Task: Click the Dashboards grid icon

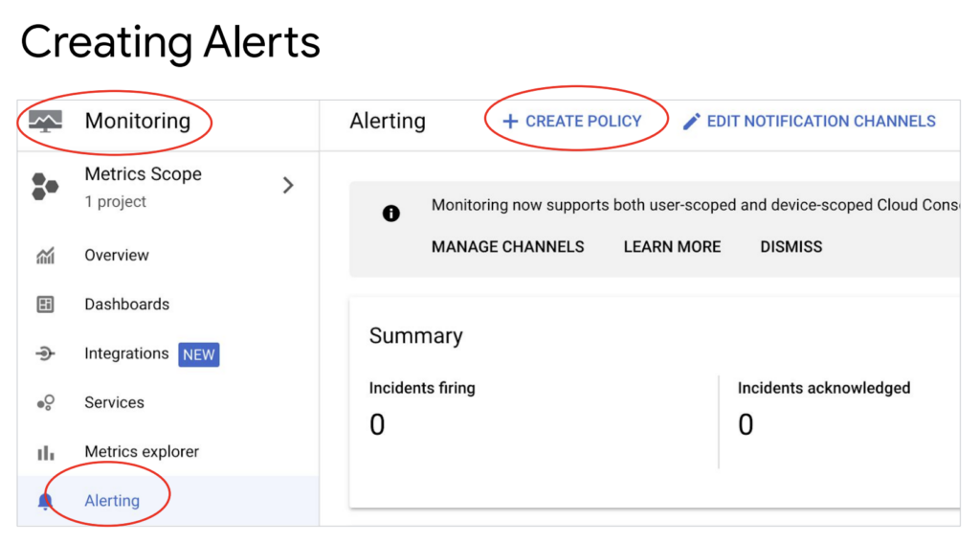Action: (x=45, y=305)
